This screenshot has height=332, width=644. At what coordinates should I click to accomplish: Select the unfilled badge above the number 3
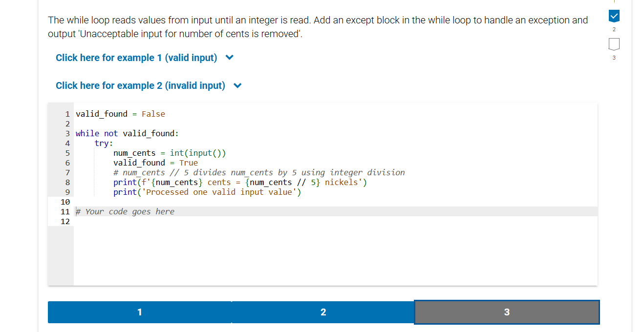click(614, 44)
